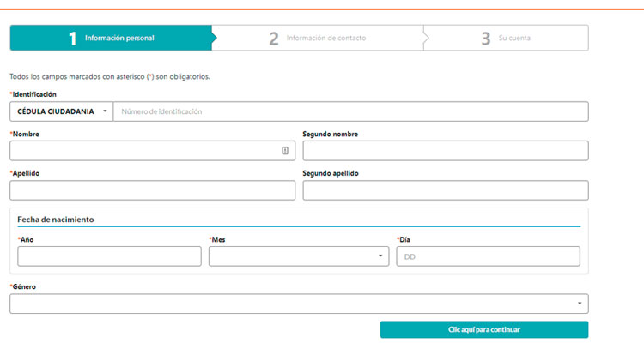Click the step number 3 badge
The width and height of the screenshot is (644, 343).
point(486,38)
